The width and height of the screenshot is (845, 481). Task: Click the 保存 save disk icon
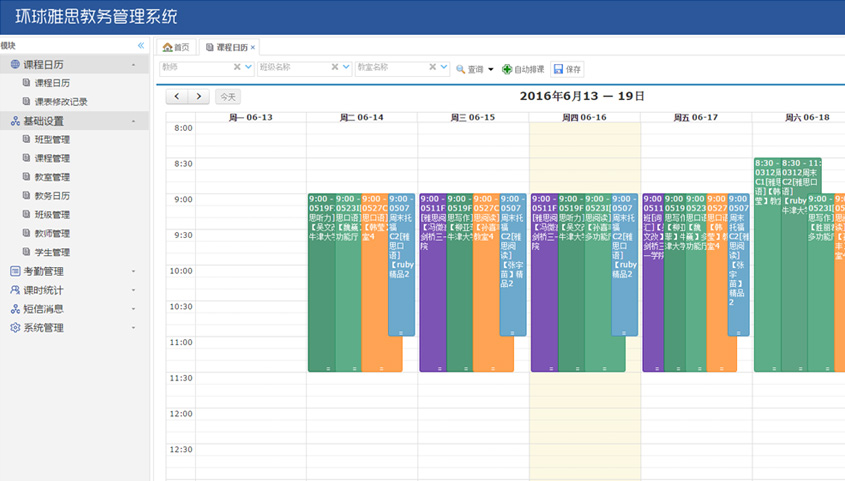point(558,70)
